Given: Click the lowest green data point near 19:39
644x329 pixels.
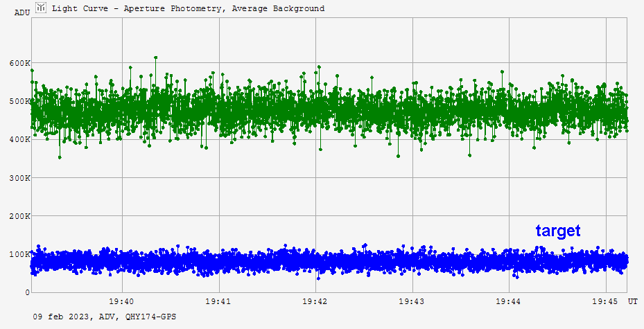Looking at the screenshot, I should pyautogui.click(x=60, y=157).
